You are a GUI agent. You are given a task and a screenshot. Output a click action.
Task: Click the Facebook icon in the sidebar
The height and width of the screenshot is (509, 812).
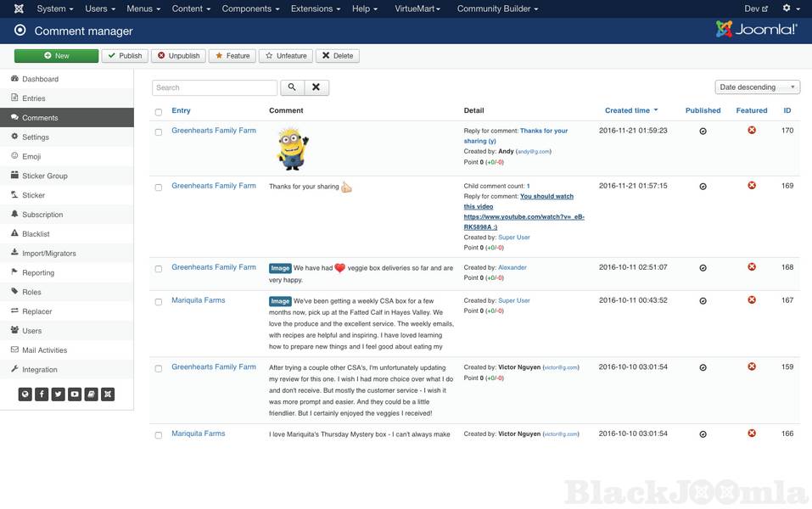point(42,394)
